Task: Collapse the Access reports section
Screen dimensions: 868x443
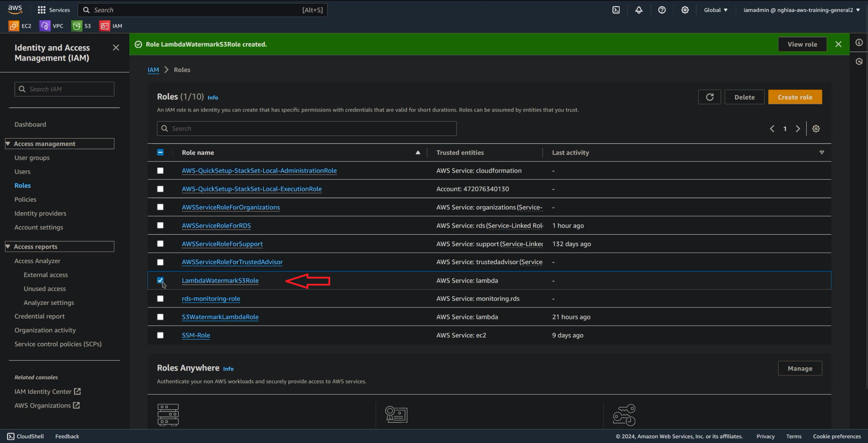Action: click(60, 246)
